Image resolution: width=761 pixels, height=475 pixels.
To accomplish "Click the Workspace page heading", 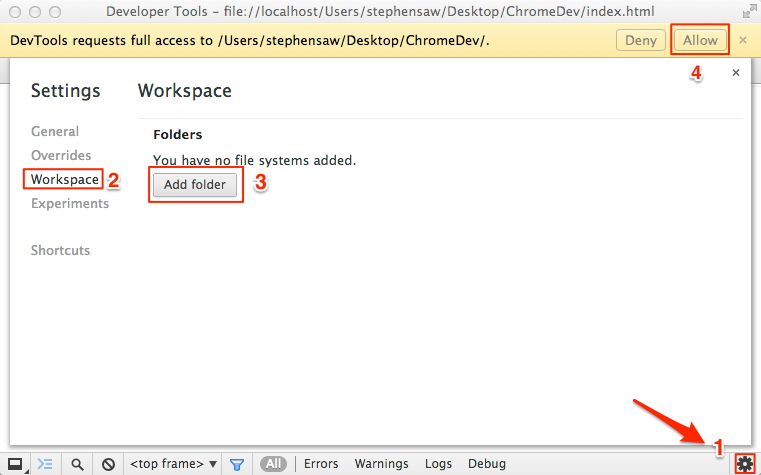I will 184,91.
